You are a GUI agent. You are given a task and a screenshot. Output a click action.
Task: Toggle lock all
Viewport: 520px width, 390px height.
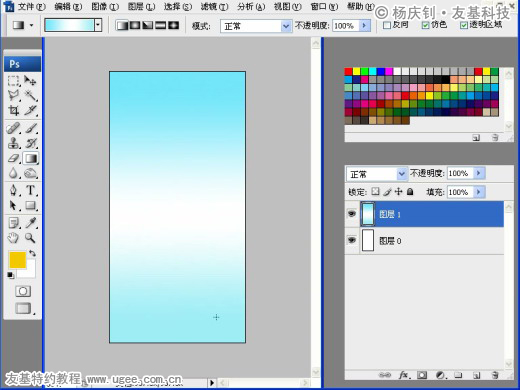410,191
